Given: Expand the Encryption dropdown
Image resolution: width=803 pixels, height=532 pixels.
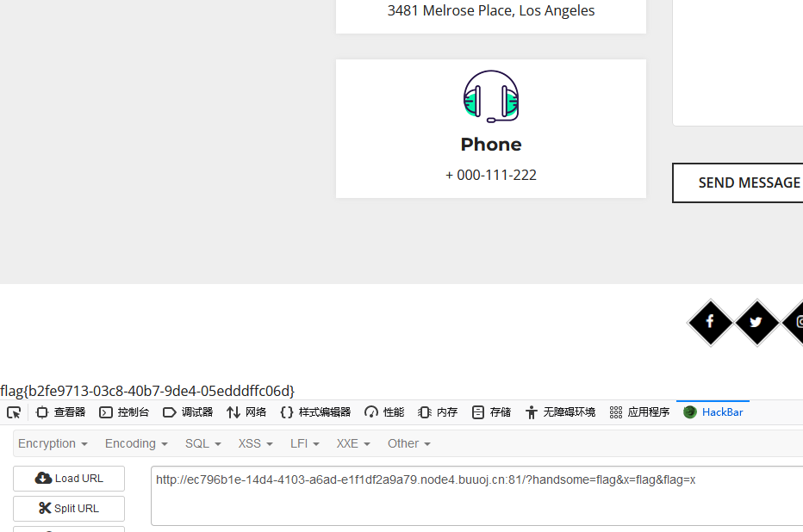Looking at the screenshot, I should [x=53, y=443].
